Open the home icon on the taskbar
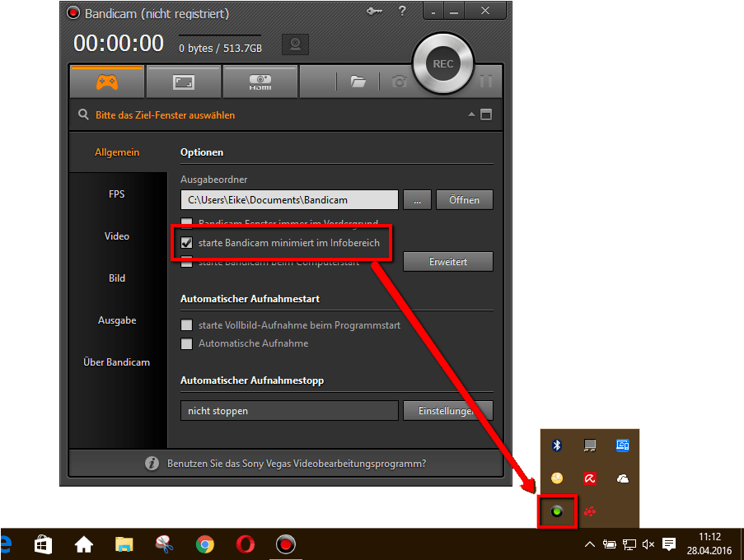The image size is (744, 560). pos(84,544)
